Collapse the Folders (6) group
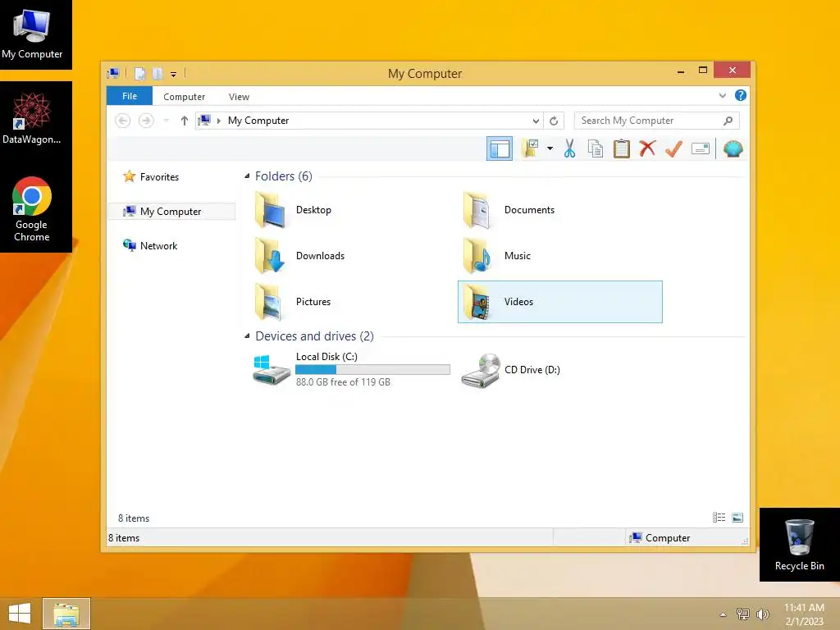 pyautogui.click(x=247, y=176)
